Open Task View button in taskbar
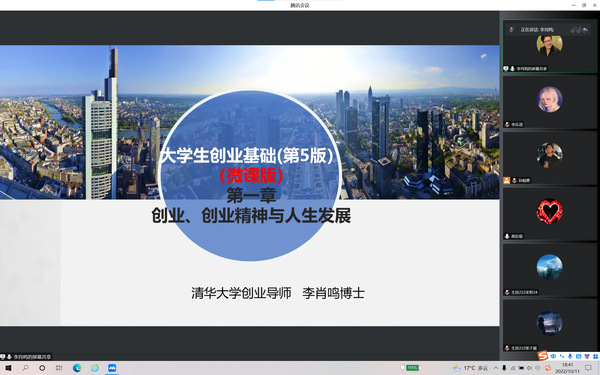The width and height of the screenshot is (600, 375). click(x=59, y=368)
